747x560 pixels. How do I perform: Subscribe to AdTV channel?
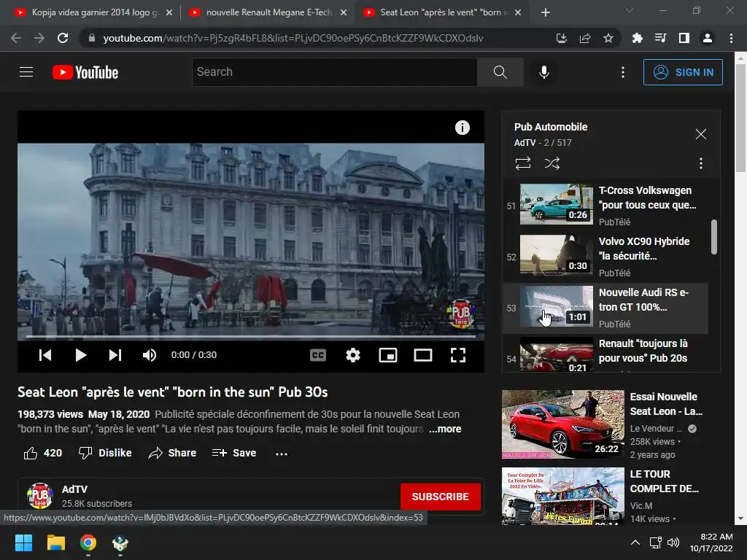pos(440,497)
